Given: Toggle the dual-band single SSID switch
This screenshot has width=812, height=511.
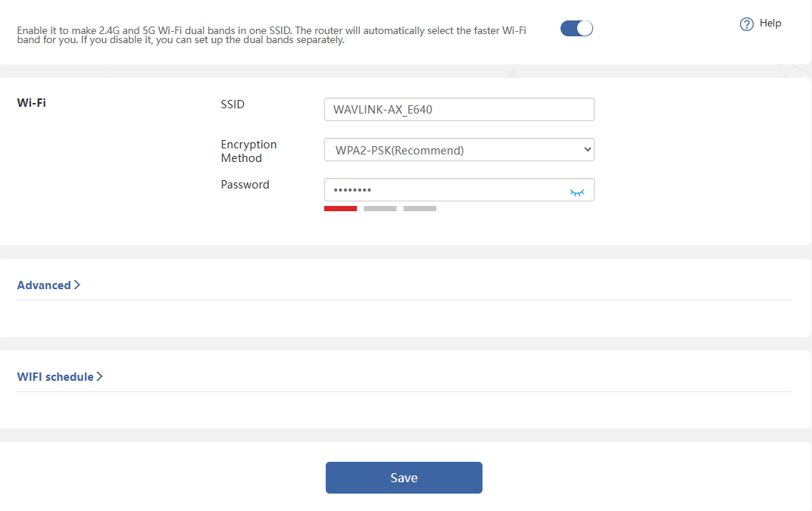Looking at the screenshot, I should coord(576,29).
